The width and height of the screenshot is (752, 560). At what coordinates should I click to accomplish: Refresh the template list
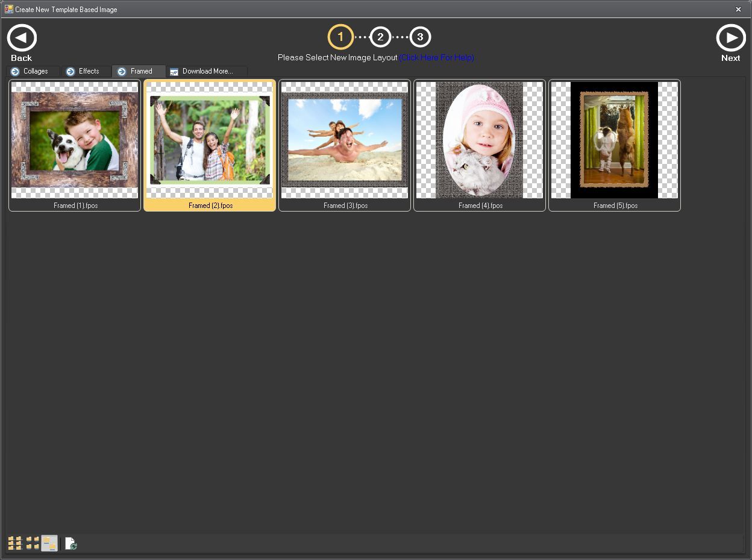(x=70, y=543)
